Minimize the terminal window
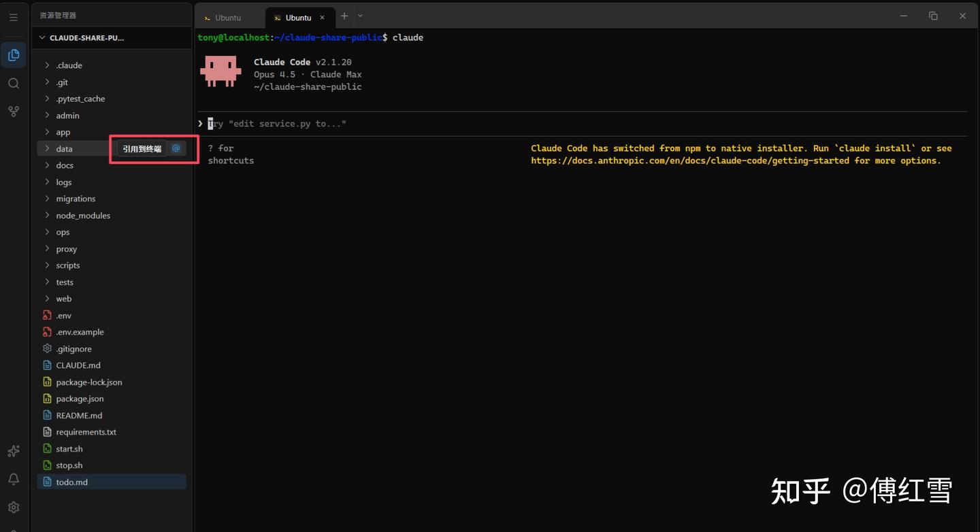This screenshot has height=532, width=980. [x=904, y=16]
